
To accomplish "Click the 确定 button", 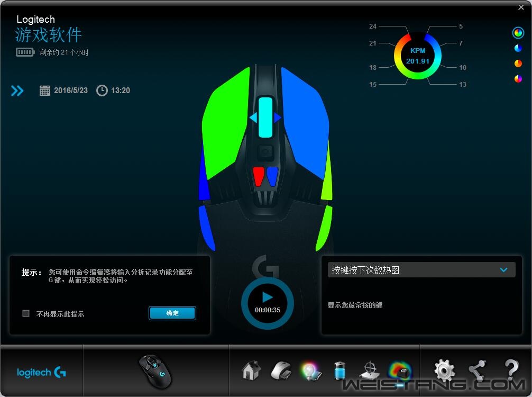I will point(172,313).
